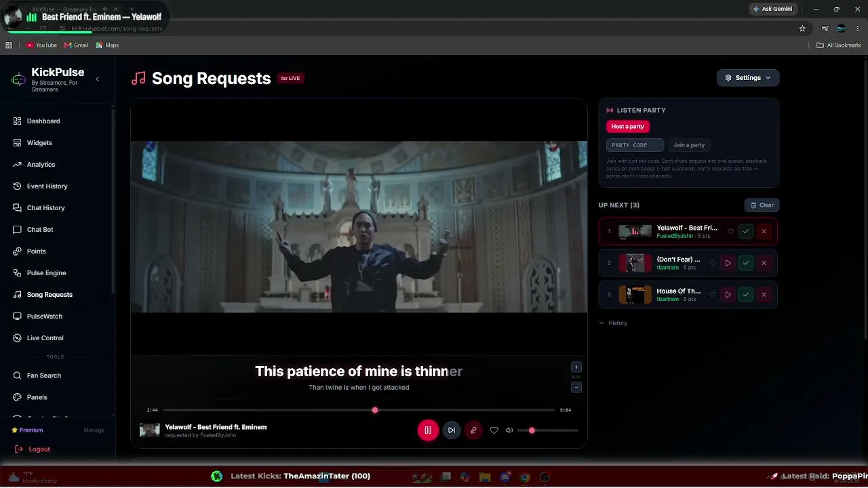
Task: Open the Chrome apps grid icon
Action: point(9,45)
